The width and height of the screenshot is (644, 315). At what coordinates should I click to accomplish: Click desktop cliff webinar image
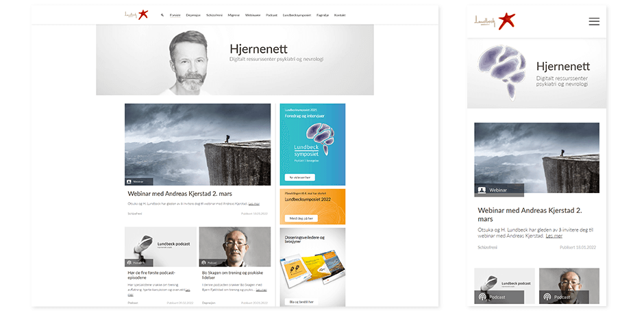point(197,144)
